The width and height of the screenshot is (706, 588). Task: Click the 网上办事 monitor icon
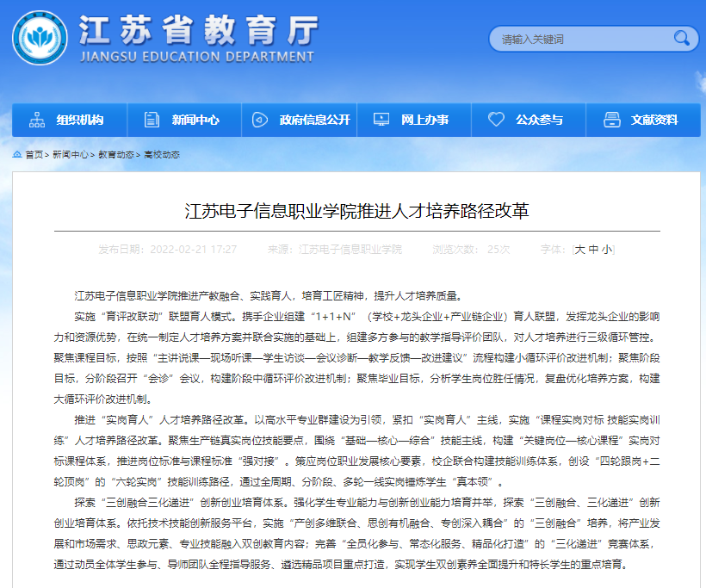pos(381,120)
